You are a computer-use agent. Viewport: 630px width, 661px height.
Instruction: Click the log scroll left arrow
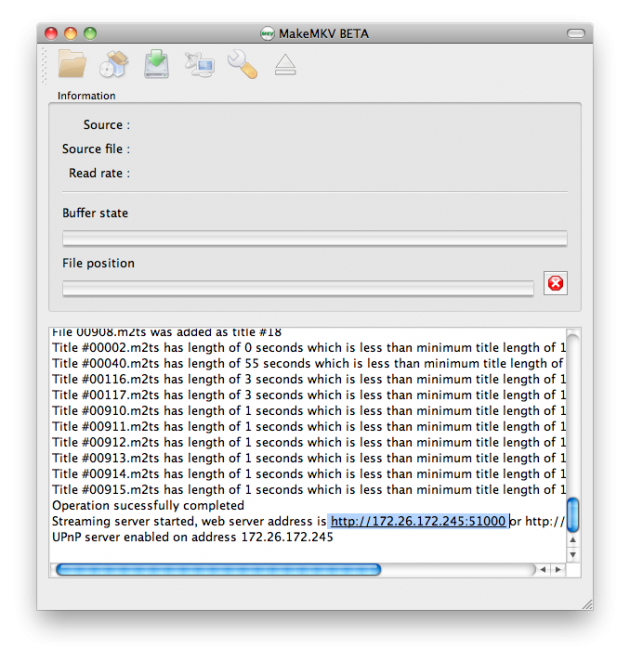coord(543,569)
